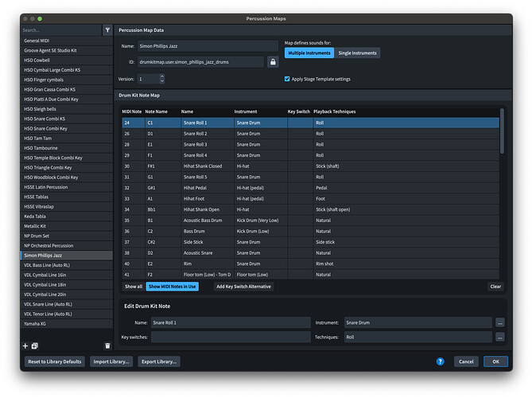
Task: Click the Edit Drum Kit Note Name field
Action: click(x=231, y=322)
